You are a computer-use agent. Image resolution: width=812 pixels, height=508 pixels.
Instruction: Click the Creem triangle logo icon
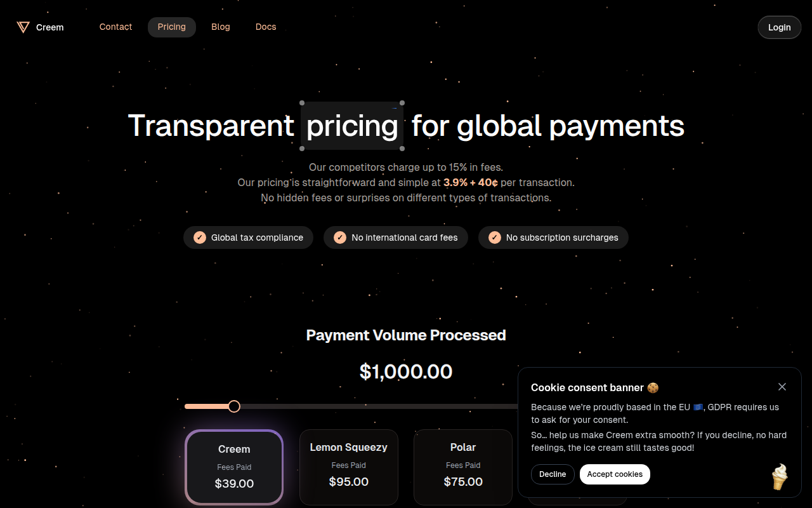pos(23,27)
